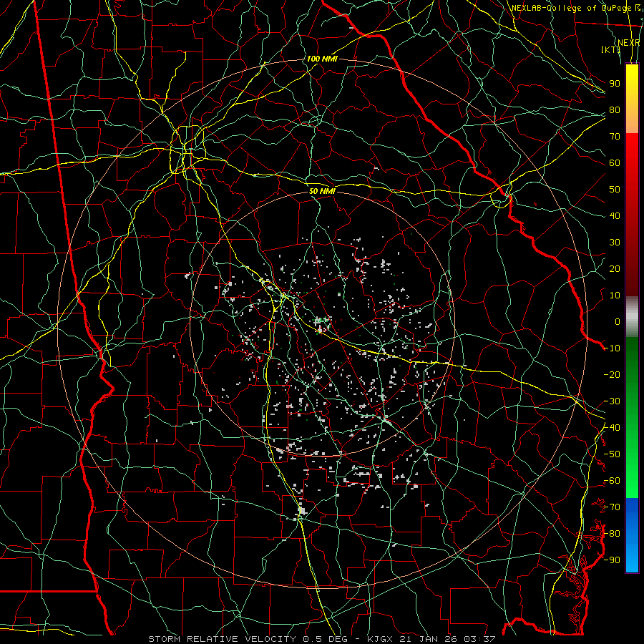The width and height of the screenshot is (644, 644).
Task: Click the -40 value on velocity scale
Action: pos(612,428)
